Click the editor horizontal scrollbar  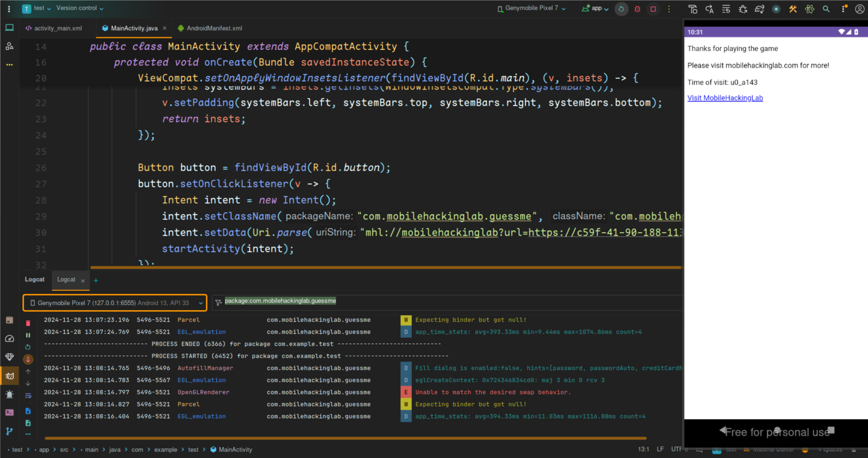(x=385, y=267)
